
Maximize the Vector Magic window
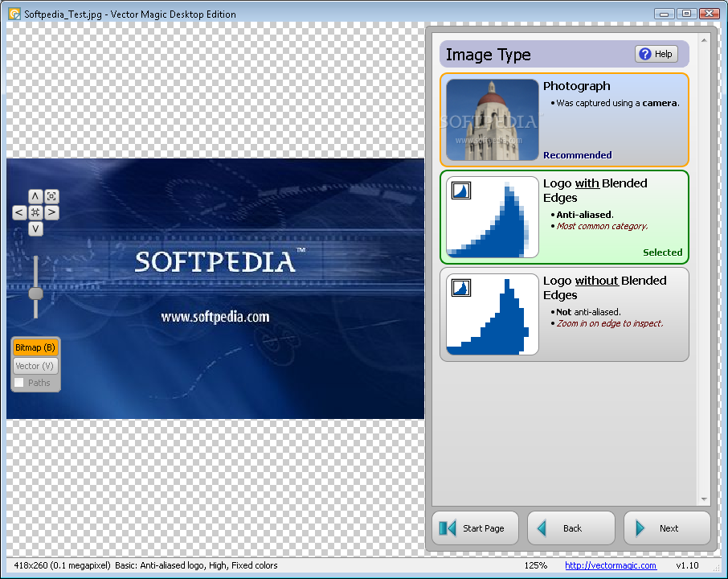coord(686,14)
